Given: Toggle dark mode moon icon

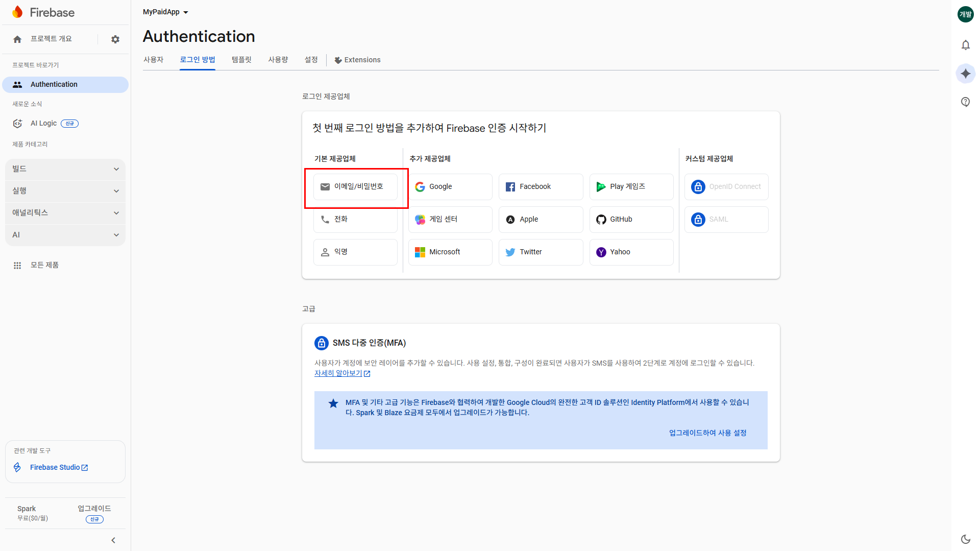Looking at the screenshot, I should (x=966, y=539).
